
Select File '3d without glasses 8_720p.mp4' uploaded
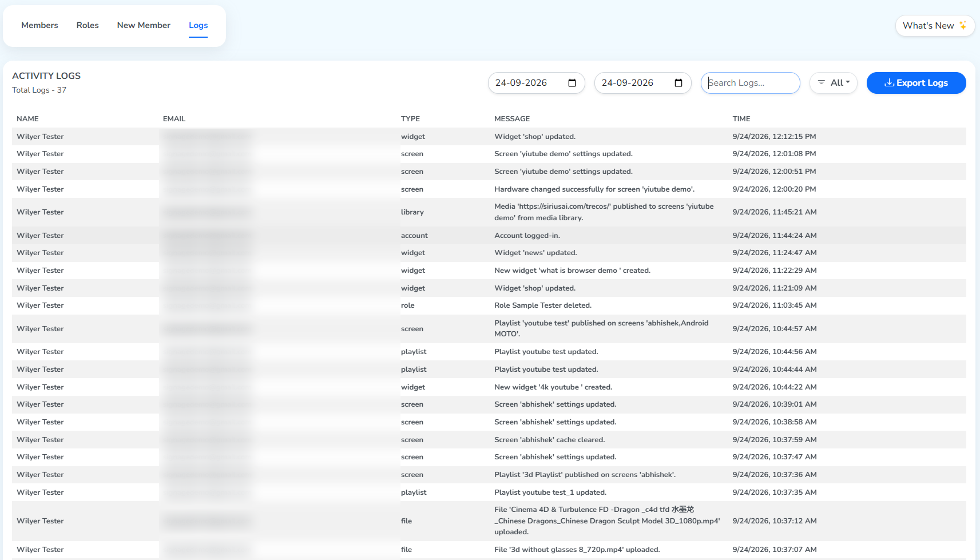point(577,550)
